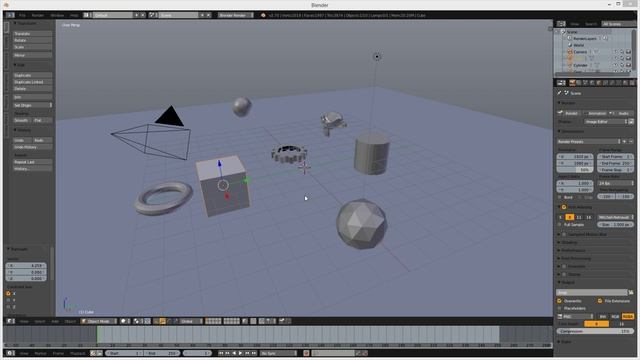Open the No Sync dropdown in timeline
The image size is (640, 360).
tap(278, 353)
